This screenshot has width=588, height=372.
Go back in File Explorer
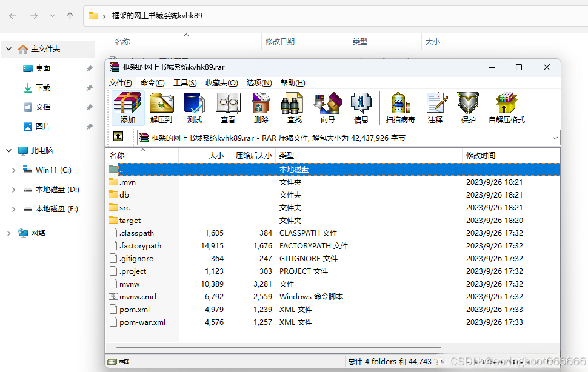[x=13, y=16]
